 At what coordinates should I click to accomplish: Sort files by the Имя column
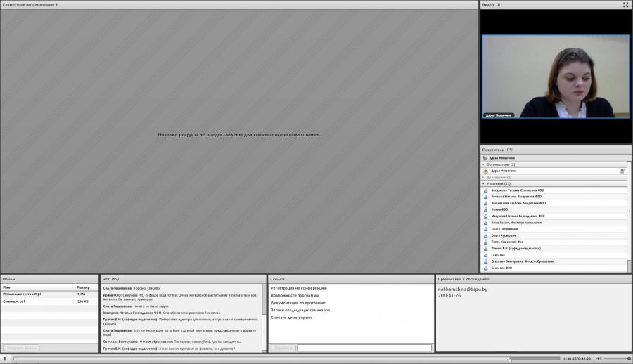pyautogui.click(x=38, y=287)
